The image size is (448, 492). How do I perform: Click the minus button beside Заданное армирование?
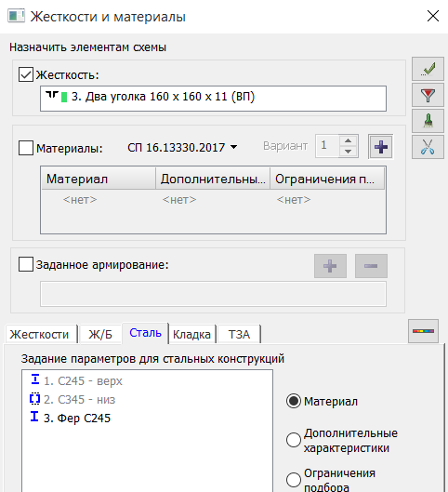(371, 266)
